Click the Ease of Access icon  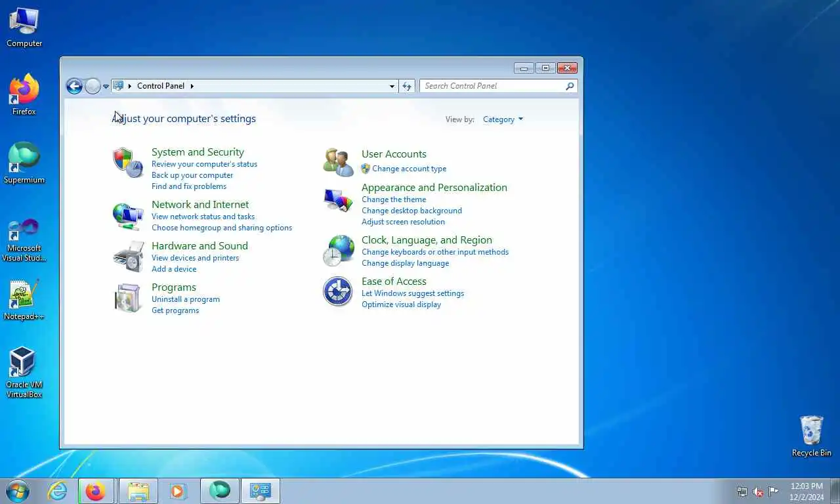tap(339, 291)
